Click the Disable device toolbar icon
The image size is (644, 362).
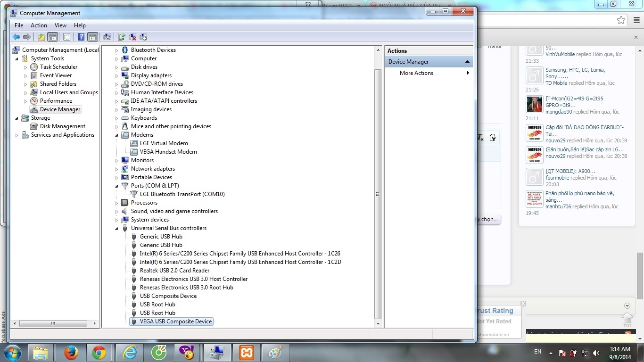(x=143, y=37)
